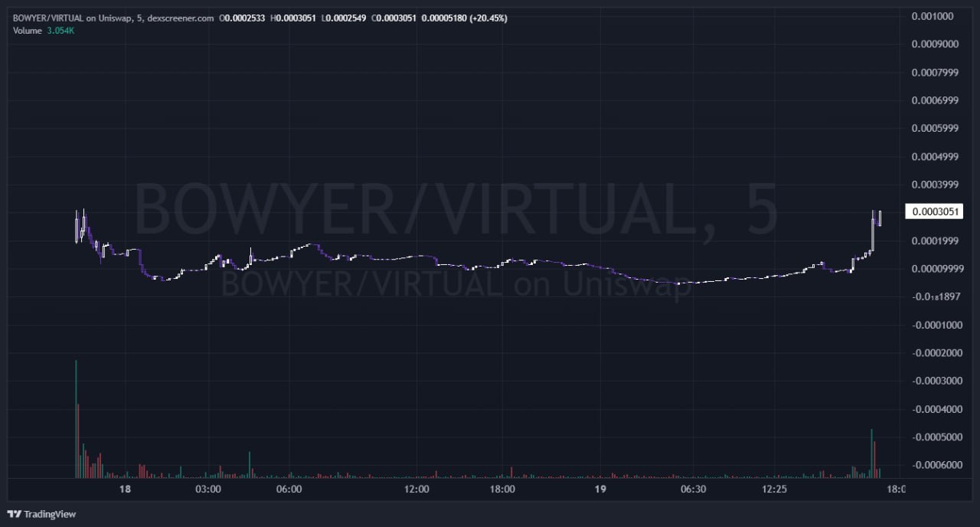
Task: Click price axis label 0.001000
Action: tap(934, 16)
